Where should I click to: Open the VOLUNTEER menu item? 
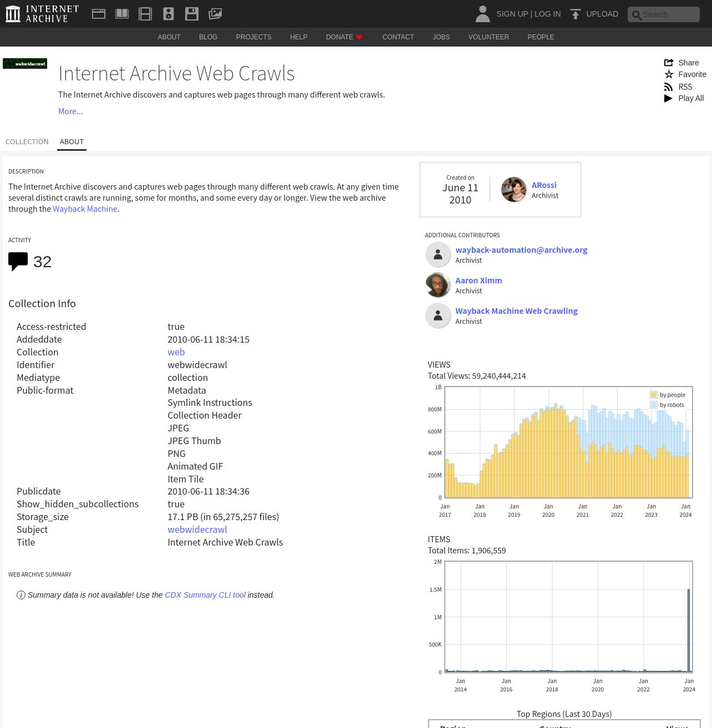tap(489, 37)
